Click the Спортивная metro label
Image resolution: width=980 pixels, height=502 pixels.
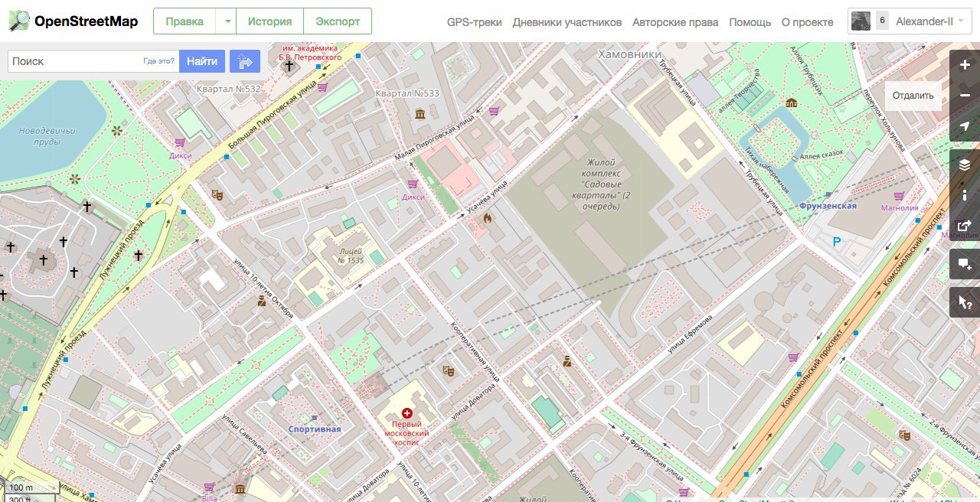(315, 429)
